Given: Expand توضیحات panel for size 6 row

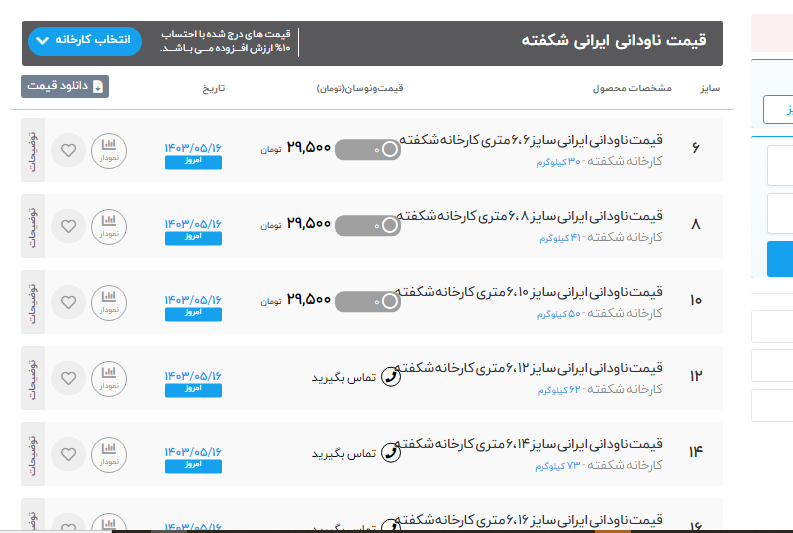Looking at the screenshot, I should point(32,151).
